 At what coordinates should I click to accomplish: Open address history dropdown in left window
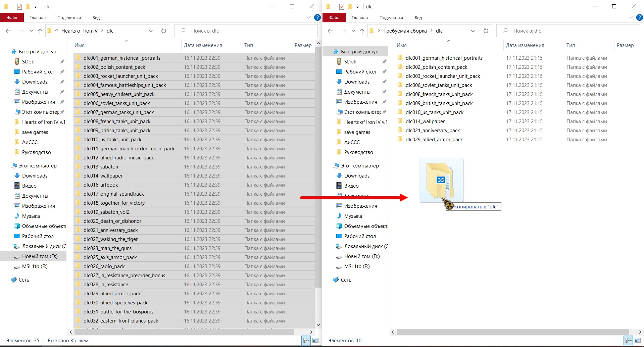[151, 31]
